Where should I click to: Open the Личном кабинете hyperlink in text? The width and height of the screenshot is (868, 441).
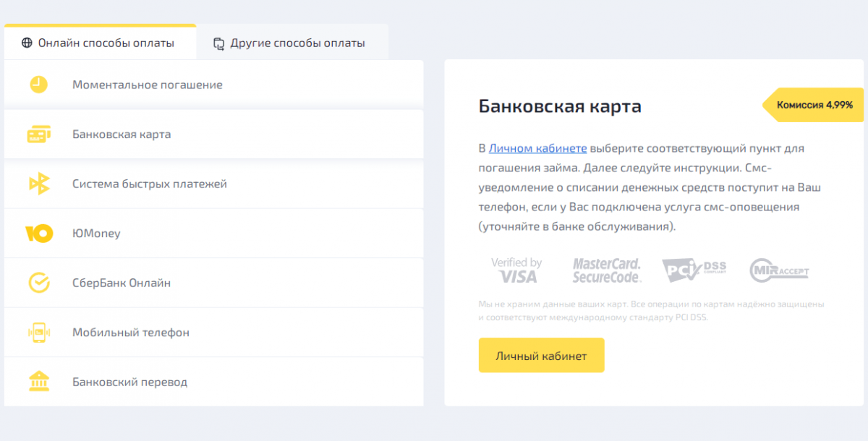[537, 148]
